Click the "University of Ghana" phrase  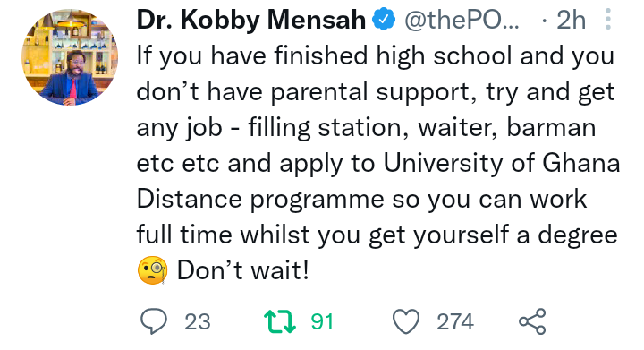click(x=502, y=163)
